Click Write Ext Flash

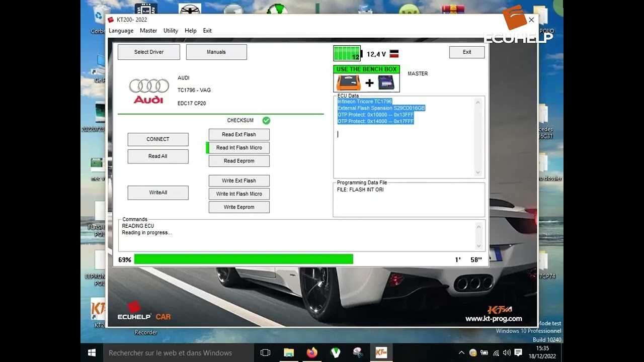(x=239, y=180)
